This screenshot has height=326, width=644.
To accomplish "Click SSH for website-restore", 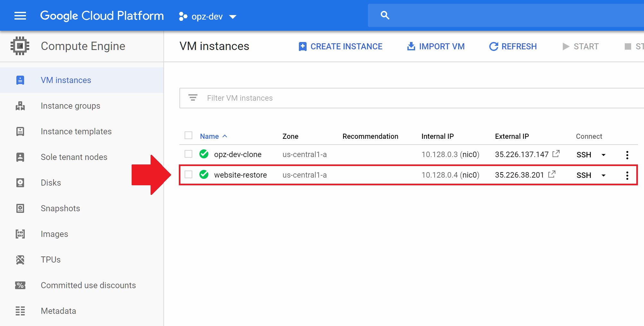I will [584, 175].
